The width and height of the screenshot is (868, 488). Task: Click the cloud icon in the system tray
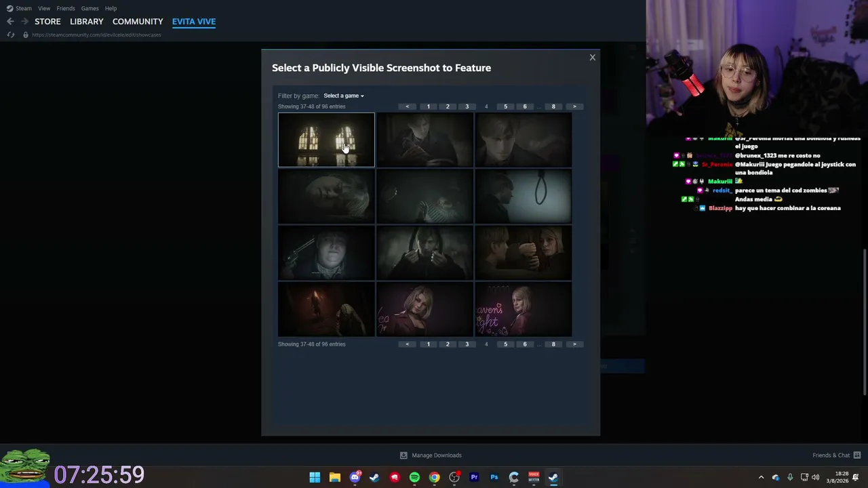pos(776,477)
